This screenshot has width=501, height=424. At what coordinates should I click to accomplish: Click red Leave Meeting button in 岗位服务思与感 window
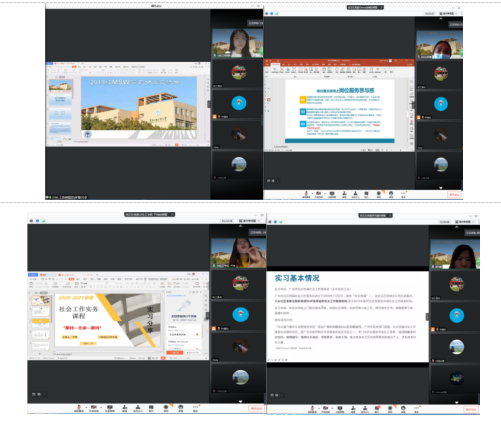coord(454,194)
